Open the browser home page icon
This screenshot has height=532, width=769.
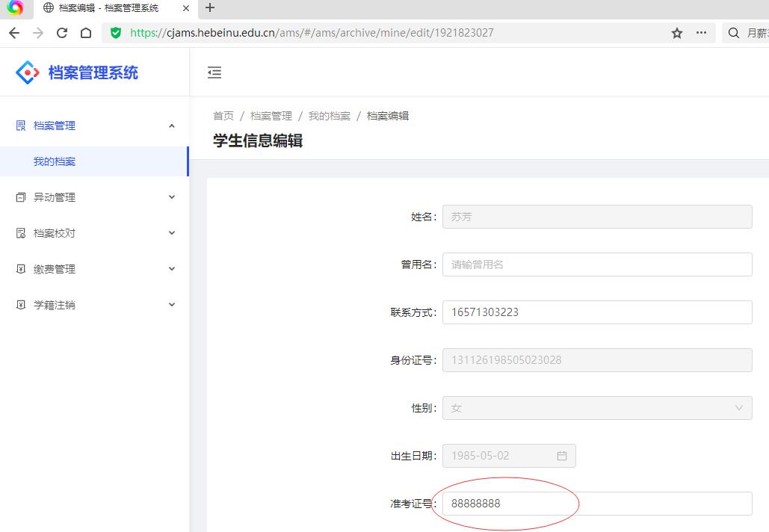(x=86, y=33)
